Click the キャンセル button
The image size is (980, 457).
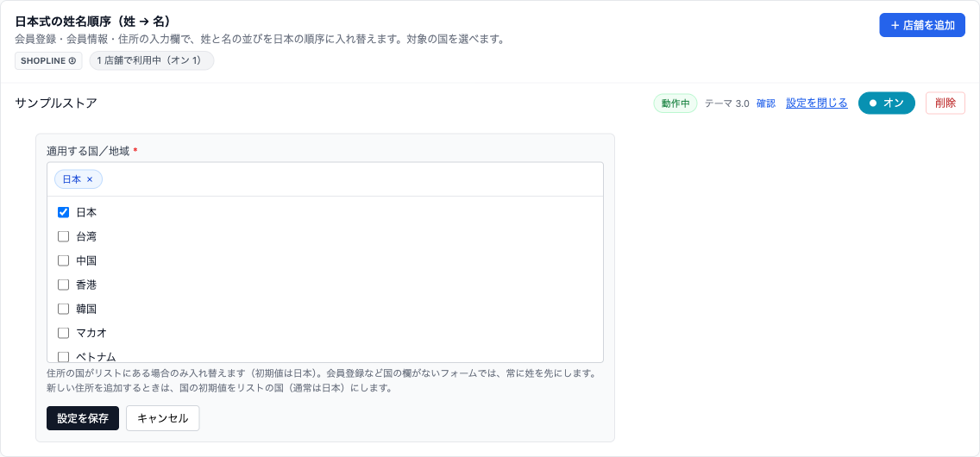click(x=162, y=418)
